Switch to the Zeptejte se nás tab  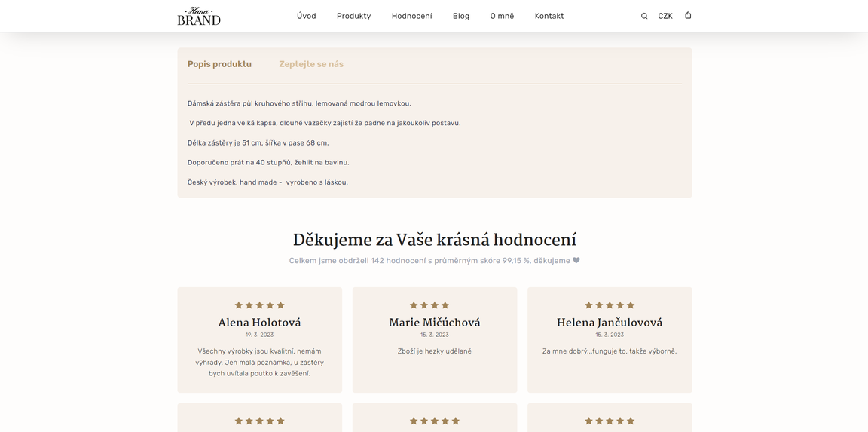click(x=311, y=64)
